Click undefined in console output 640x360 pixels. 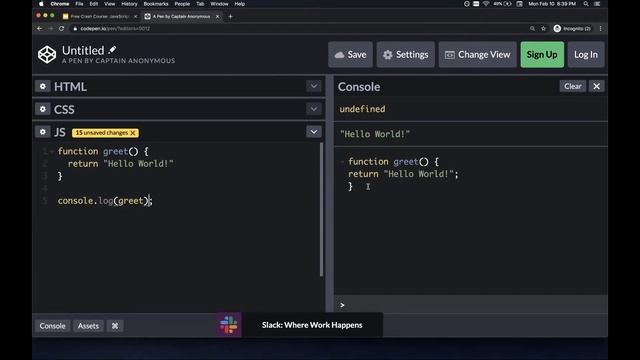[x=362, y=109]
